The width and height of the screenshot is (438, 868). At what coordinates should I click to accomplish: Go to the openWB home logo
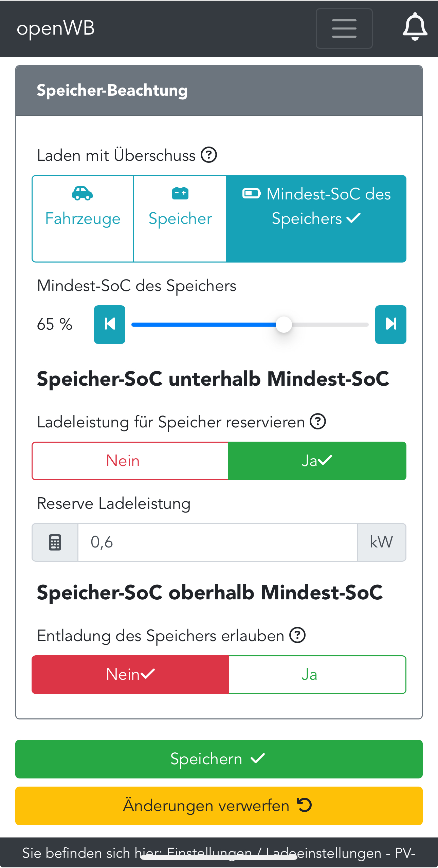click(56, 28)
